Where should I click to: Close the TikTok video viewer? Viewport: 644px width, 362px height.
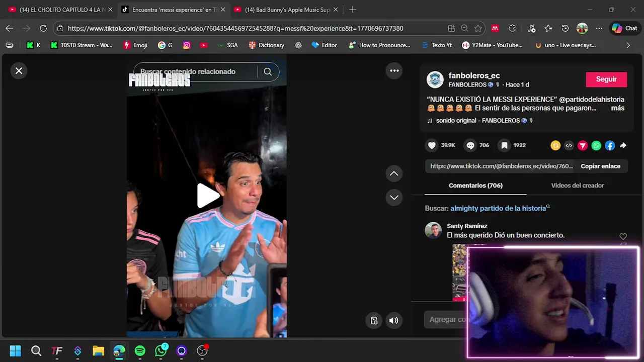tap(19, 71)
